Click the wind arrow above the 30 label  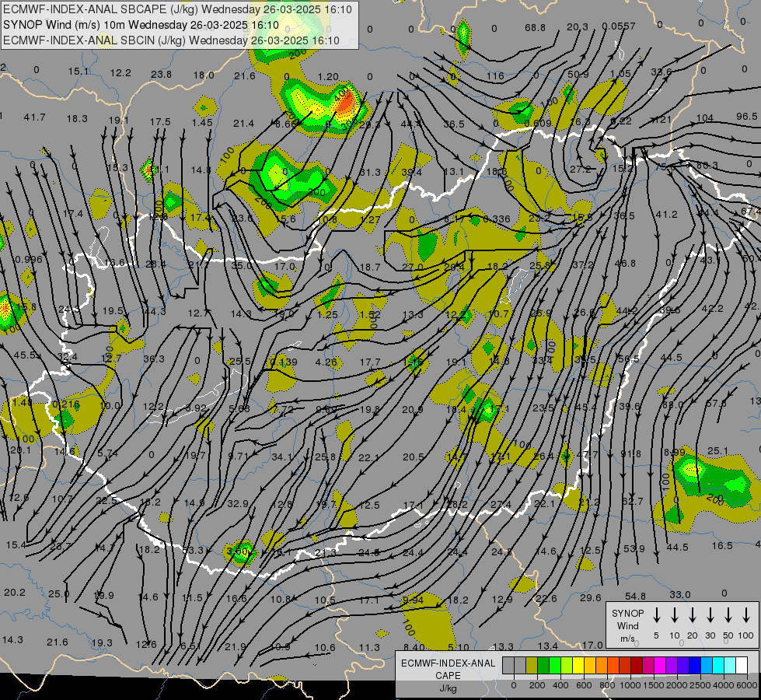click(710, 615)
